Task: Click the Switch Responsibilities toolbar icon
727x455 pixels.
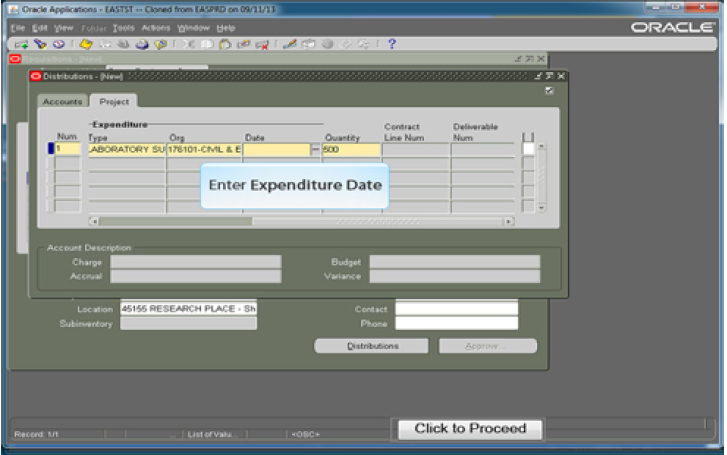Action: 123,44
